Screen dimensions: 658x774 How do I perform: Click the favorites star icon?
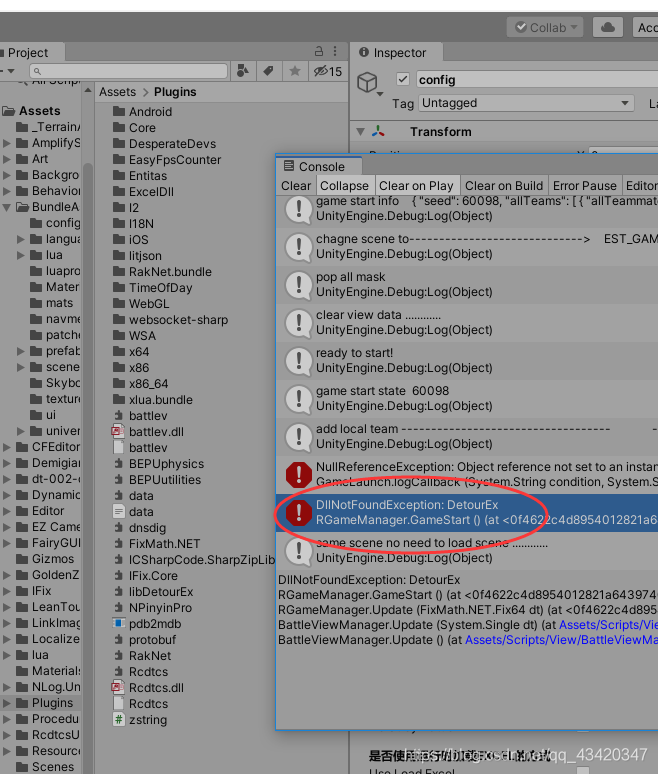coord(295,71)
